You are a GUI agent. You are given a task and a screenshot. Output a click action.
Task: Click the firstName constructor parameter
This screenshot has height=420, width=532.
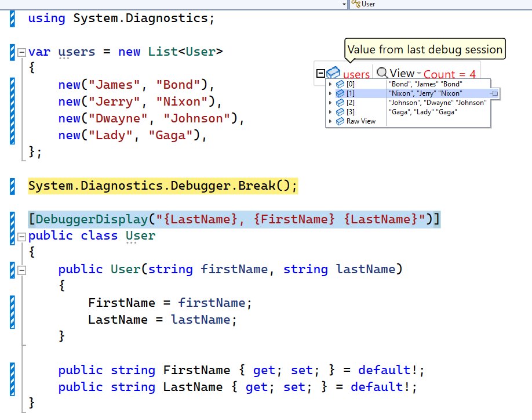234,269
